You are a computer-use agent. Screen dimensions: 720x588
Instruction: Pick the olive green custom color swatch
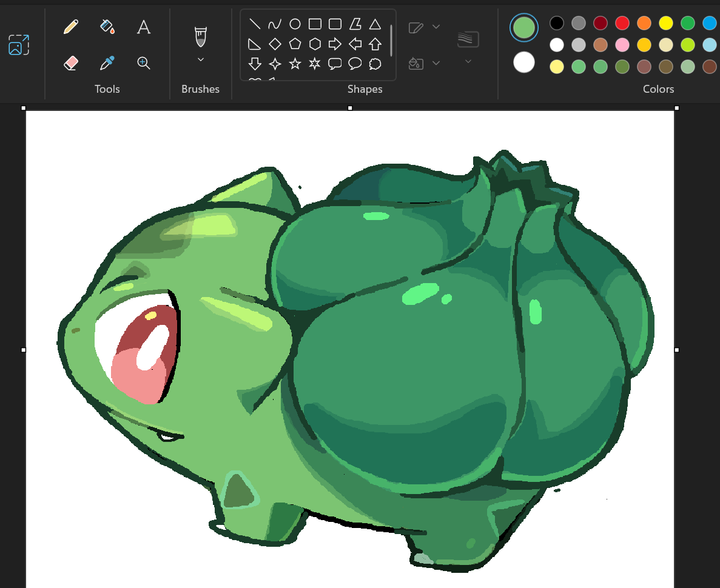click(x=622, y=67)
